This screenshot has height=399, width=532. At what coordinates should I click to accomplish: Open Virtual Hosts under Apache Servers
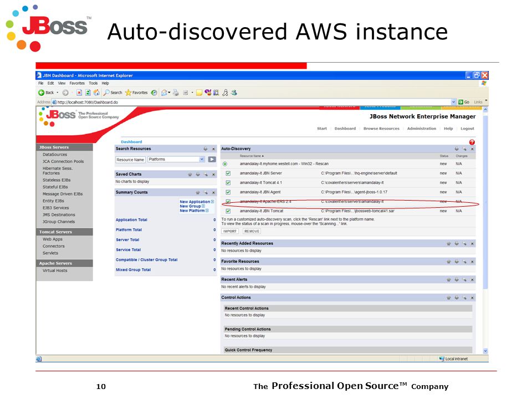[55, 271]
